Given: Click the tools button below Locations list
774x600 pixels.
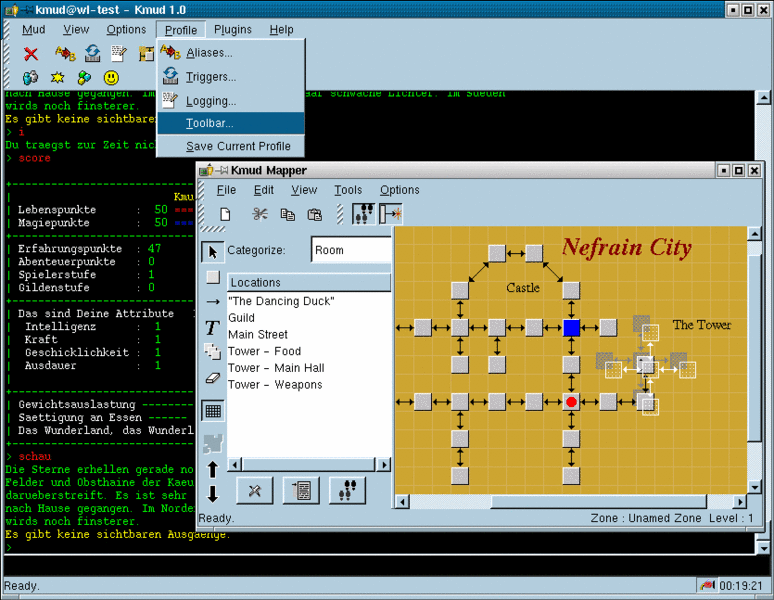Looking at the screenshot, I should click(x=255, y=490).
